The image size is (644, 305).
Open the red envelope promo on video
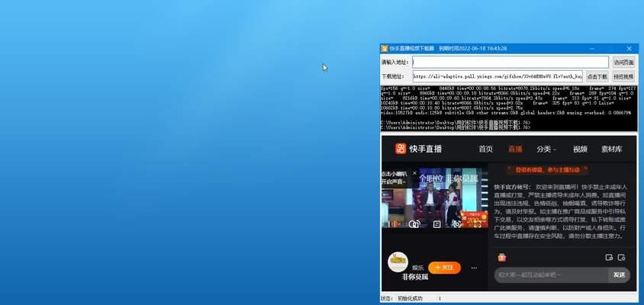[x=474, y=220]
